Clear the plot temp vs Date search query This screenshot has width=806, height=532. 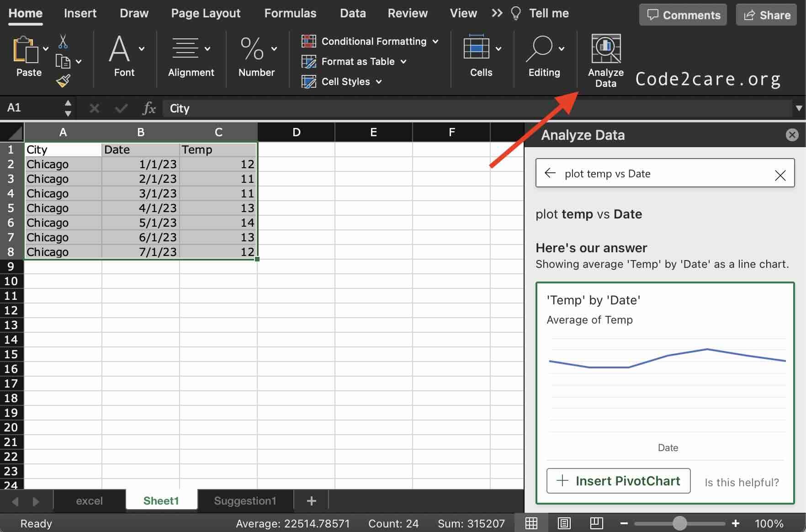tap(780, 175)
